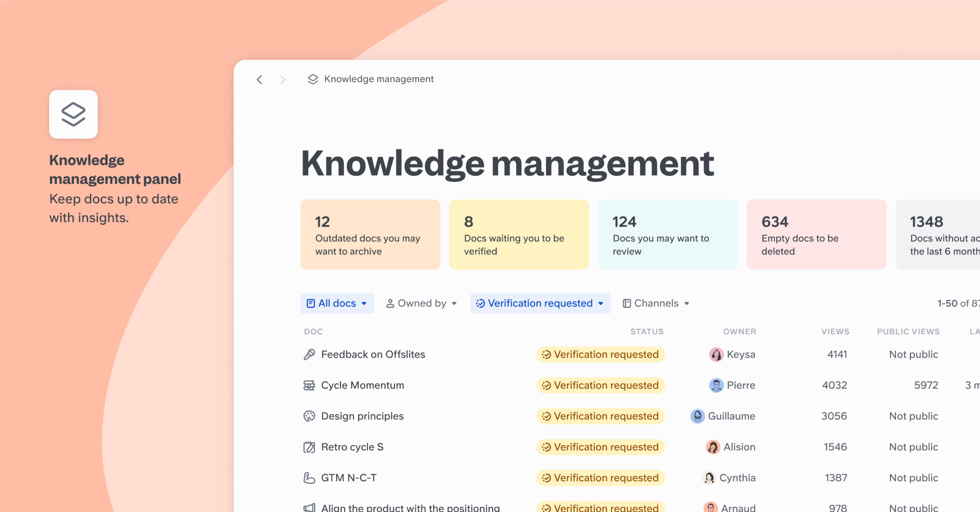Click the large layers logo tile
Image resolution: width=980 pixels, height=512 pixels.
point(73,114)
